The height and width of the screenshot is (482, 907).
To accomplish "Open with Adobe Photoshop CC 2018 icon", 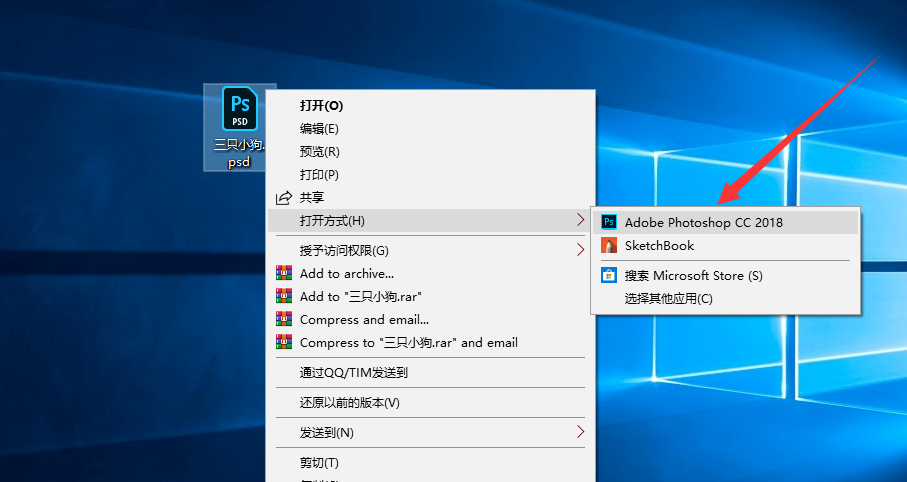I will 609,222.
